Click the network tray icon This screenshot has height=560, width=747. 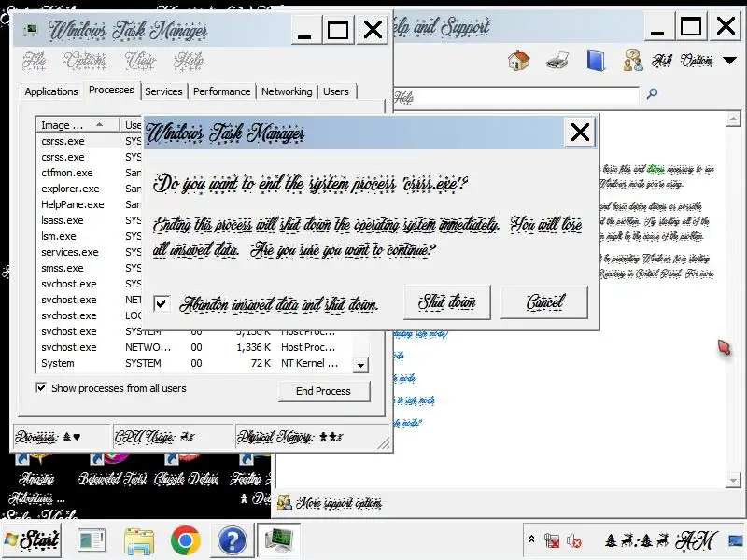pos(552,540)
